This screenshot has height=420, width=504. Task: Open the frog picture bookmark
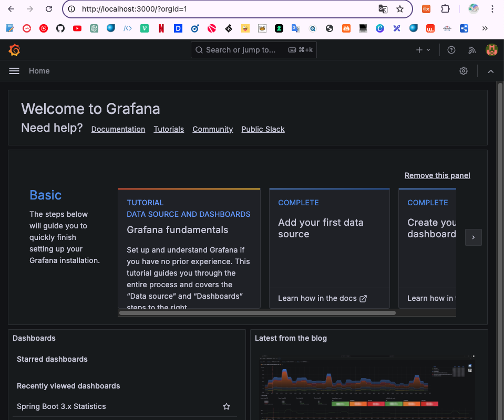[x=262, y=28]
